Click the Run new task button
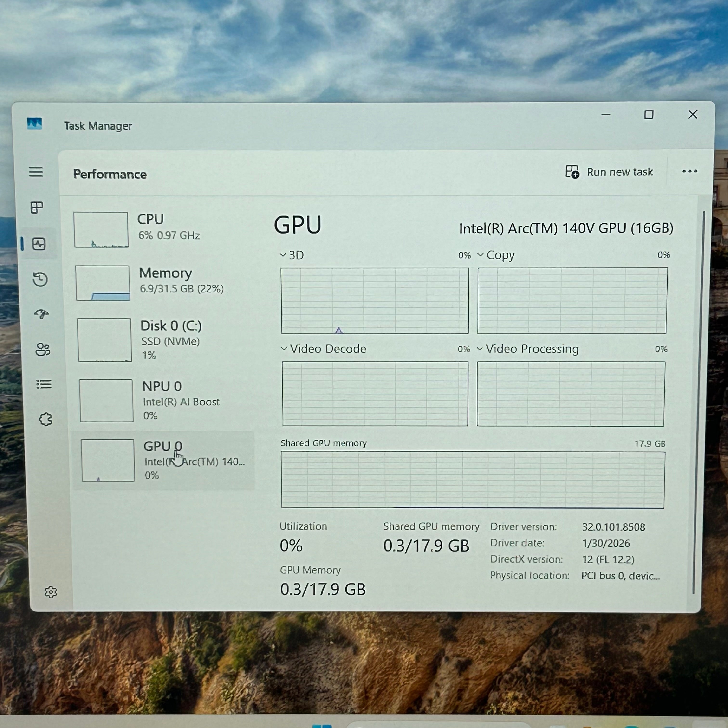 (609, 172)
